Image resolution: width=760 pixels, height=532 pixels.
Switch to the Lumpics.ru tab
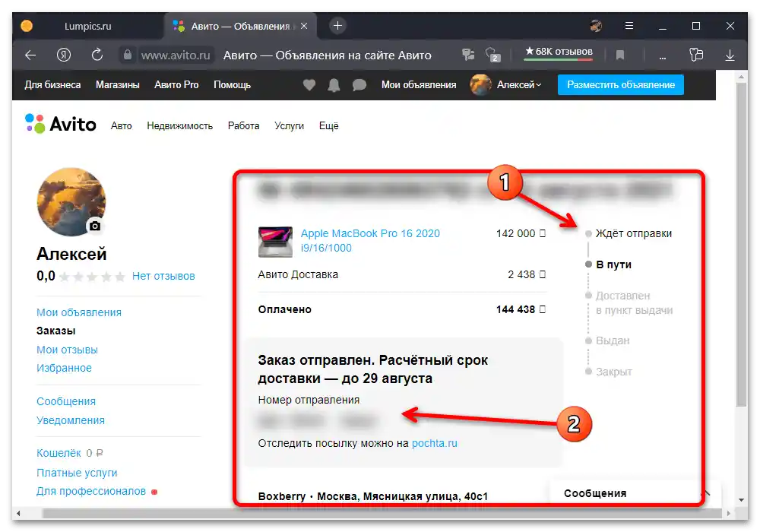pos(87,26)
